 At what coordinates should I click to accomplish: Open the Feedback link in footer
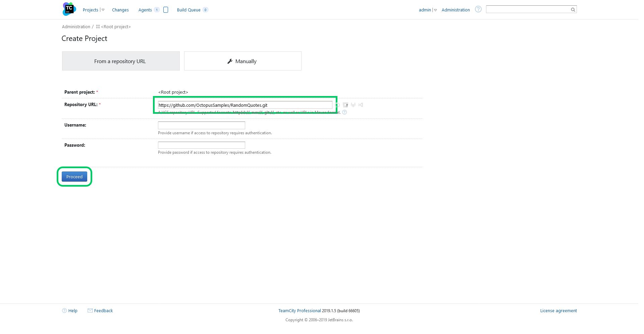pyautogui.click(x=103, y=311)
